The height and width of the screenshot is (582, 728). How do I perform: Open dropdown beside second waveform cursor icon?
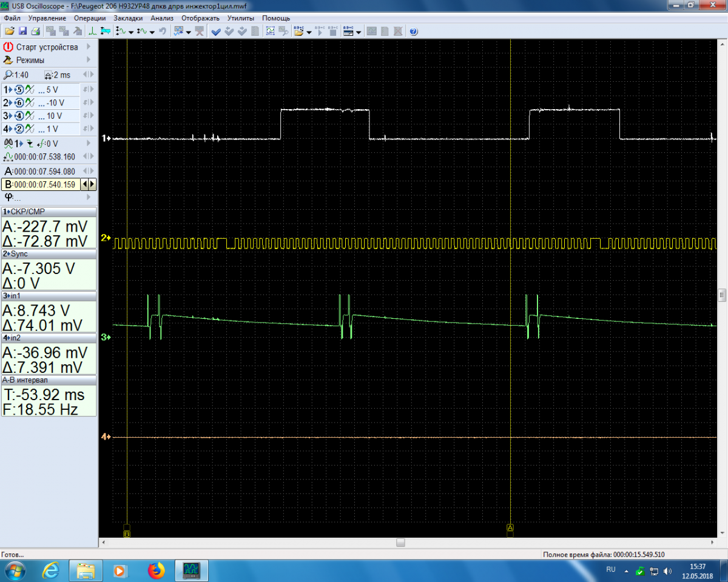152,32
